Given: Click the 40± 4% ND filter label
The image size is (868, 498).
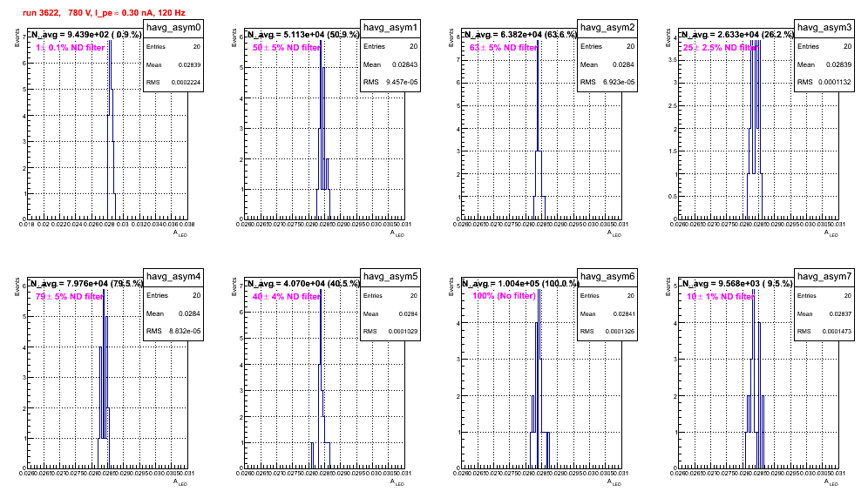Looking at the screenshot, I should (287, 297).
